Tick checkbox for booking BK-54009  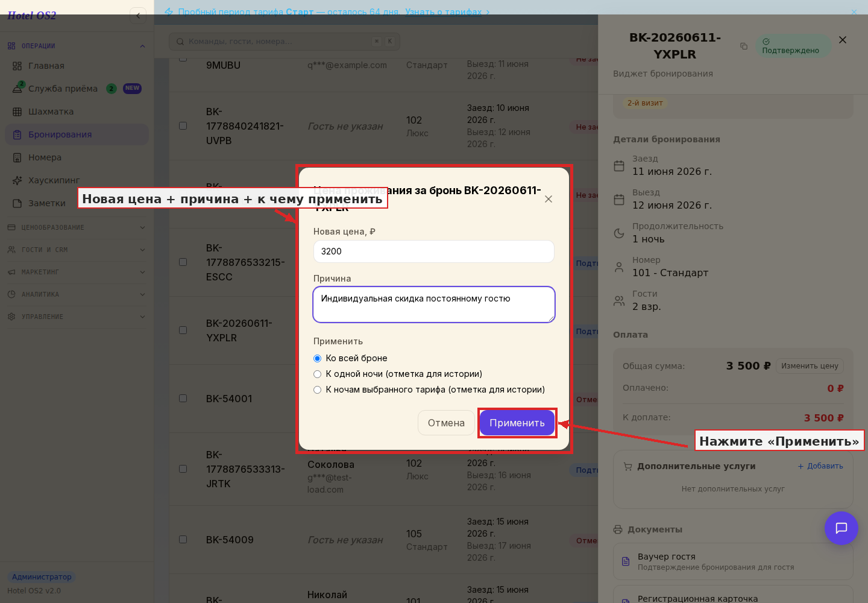click(183, 540)
